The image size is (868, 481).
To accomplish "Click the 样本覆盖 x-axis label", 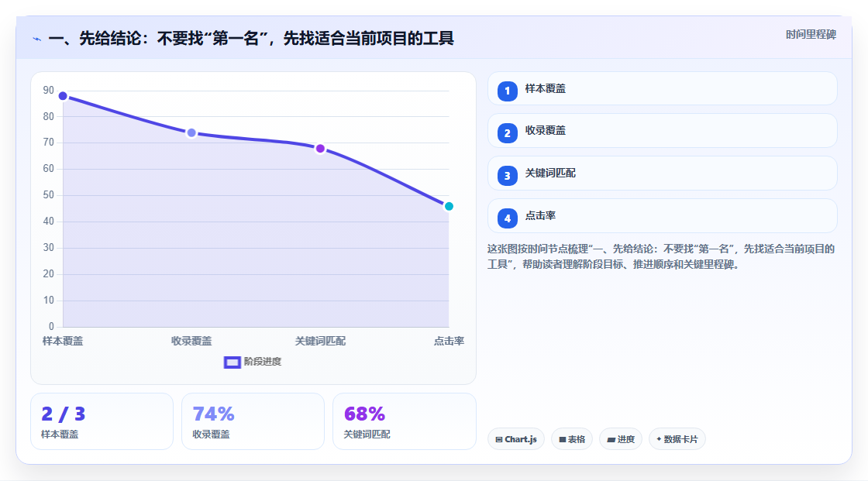I will 63,342.
